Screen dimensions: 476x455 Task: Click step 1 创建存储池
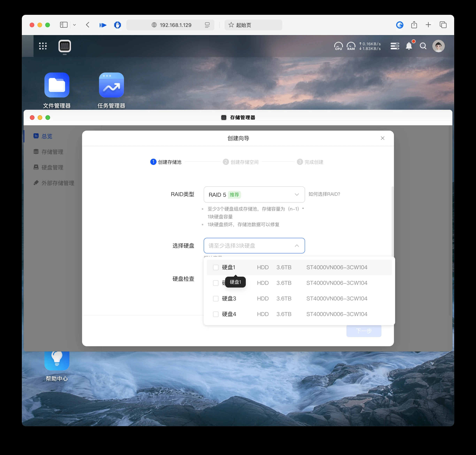tap(166, 162)
